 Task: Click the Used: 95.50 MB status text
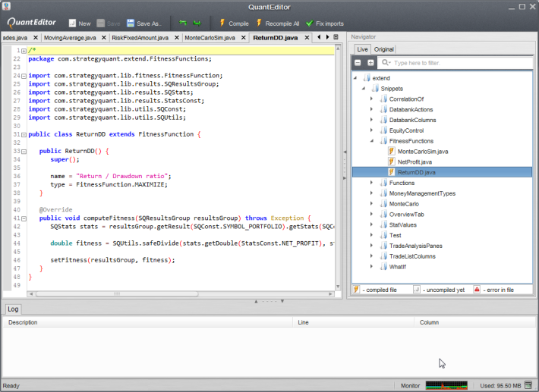(x=500, y=386)
